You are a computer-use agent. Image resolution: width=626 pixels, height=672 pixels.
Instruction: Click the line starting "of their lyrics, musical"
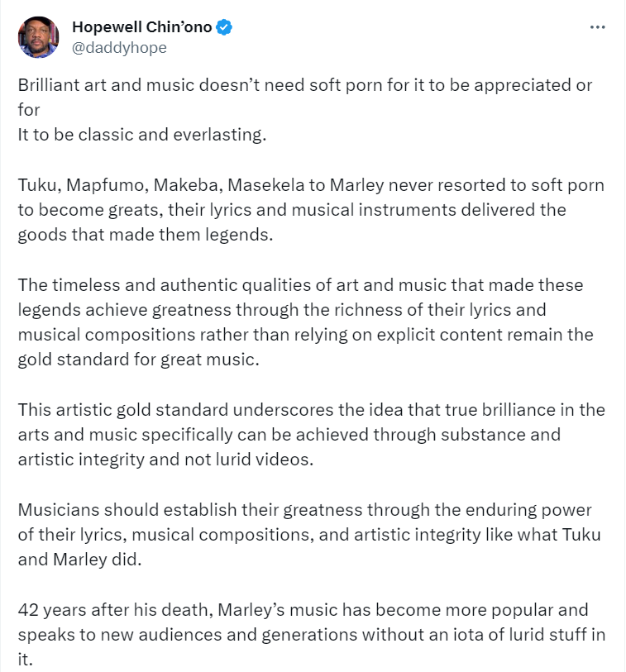point(309,535)
